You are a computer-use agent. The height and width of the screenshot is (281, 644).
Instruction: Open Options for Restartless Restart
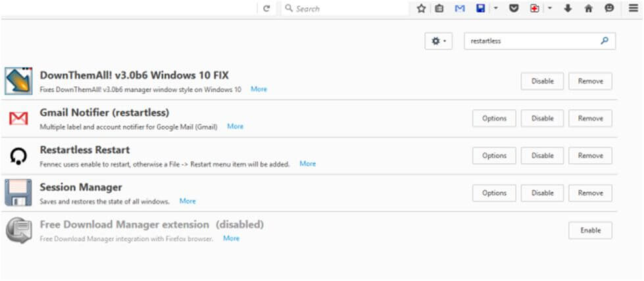tap(494, 156)
